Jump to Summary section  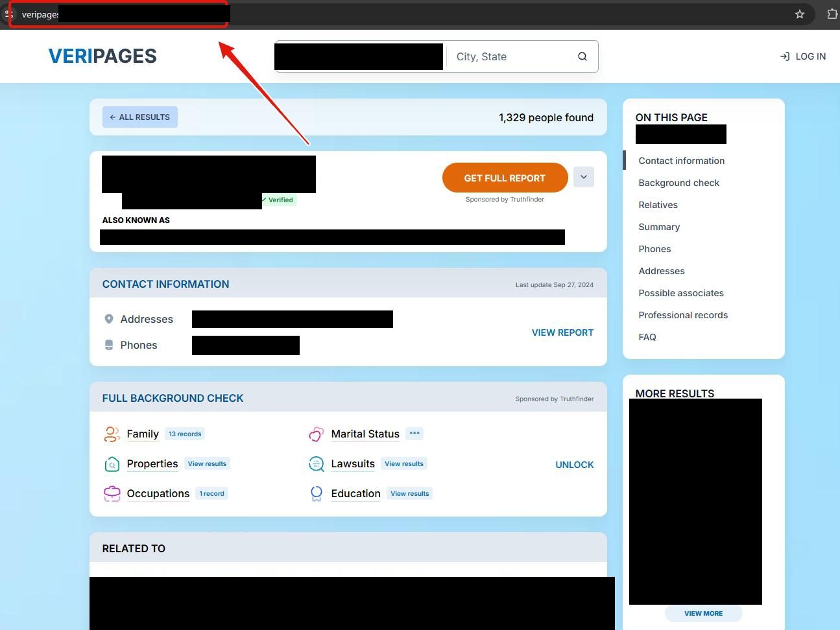(659, 227)
